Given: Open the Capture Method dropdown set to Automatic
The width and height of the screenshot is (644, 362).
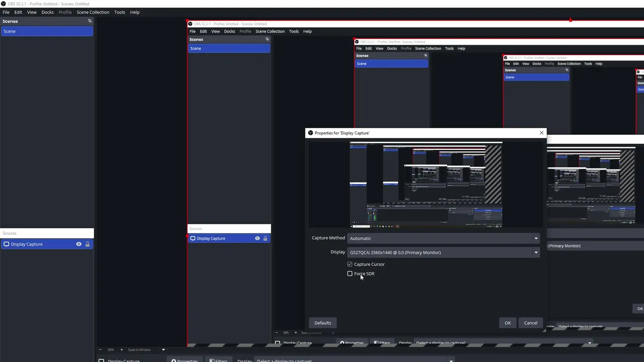Looking at the screenshot, I should point(443,238).
